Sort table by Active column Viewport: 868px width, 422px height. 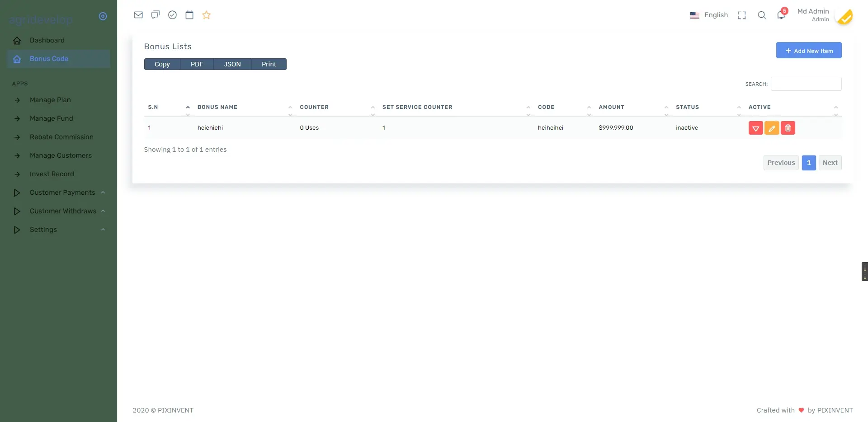click(793, 107)
